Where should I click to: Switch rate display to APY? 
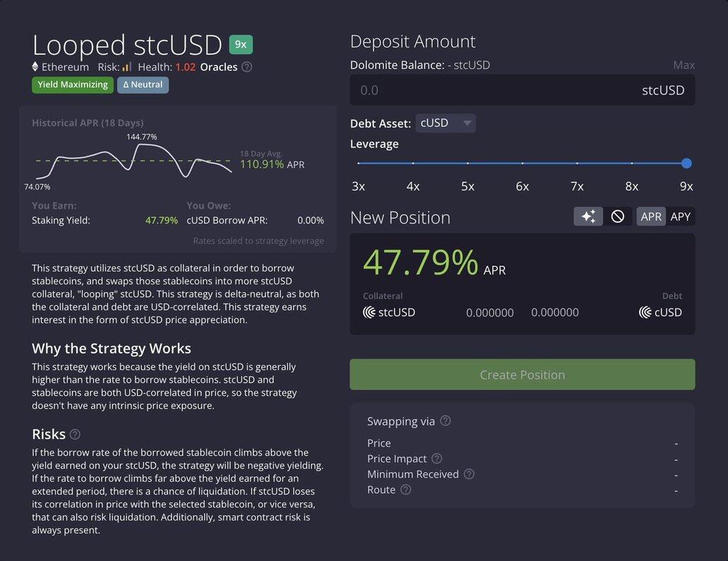coord(680,217)
